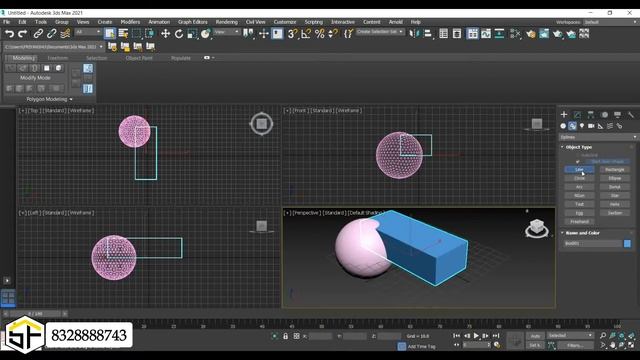Open the Curve Editor icon
The width and height of the screenshot is (640, 360).
(x=486, y=33)
